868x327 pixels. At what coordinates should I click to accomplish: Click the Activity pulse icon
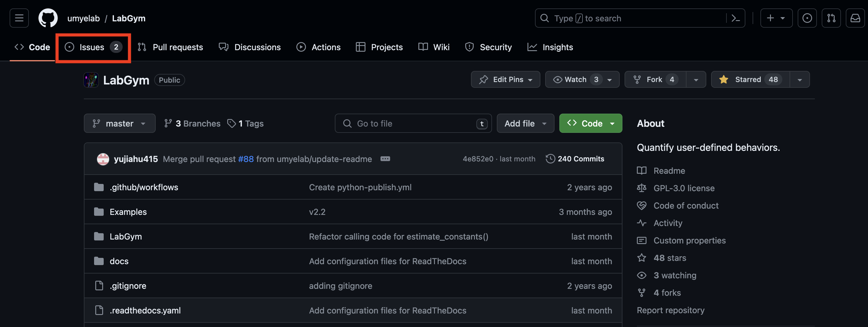(642, 223)
